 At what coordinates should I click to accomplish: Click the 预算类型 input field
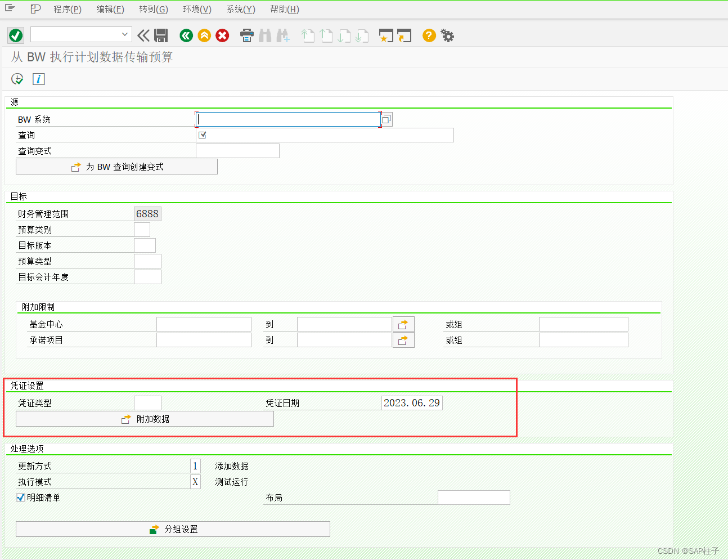coord(147,261)
